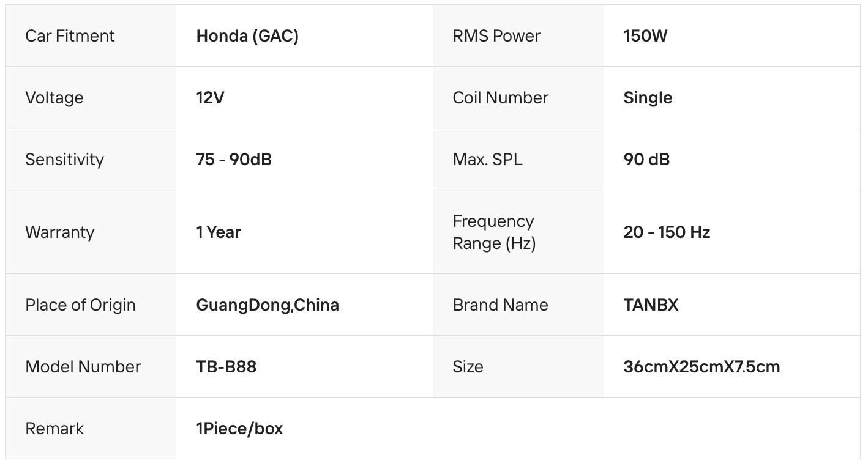Select the TANBX brand name value

651,305
